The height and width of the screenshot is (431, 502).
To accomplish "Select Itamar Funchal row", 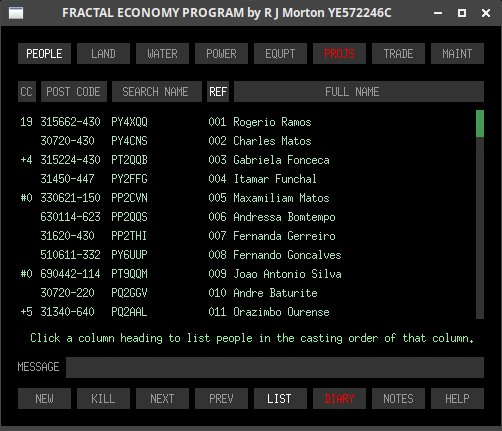I will click(x=275, y=179).
